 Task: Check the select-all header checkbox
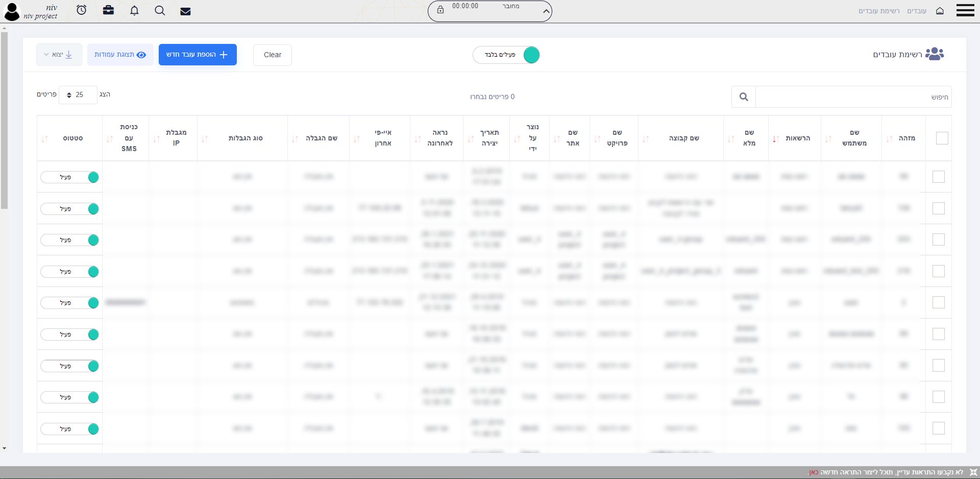coord(942,138)
